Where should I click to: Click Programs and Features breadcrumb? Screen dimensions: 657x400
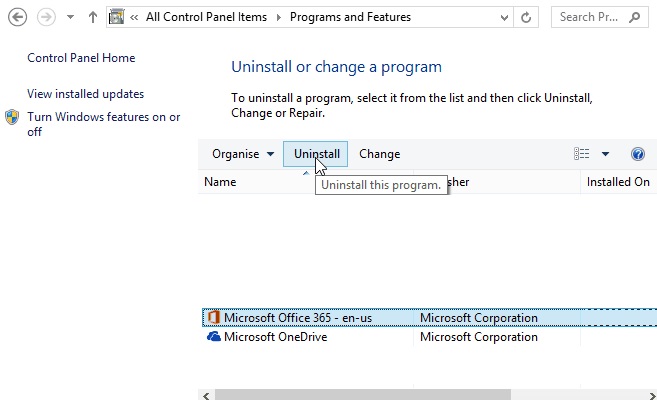point(350,17)
